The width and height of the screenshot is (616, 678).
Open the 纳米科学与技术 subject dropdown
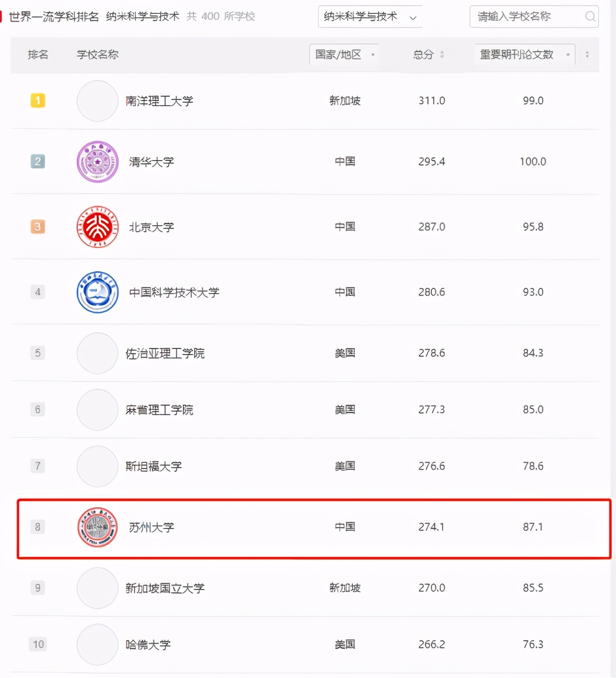click(369, 17)
